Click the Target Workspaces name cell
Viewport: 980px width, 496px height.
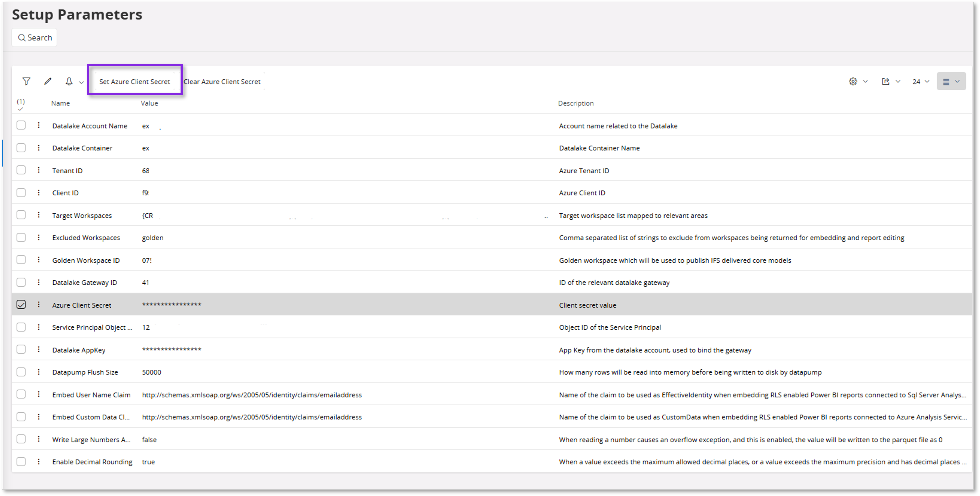click(x=82, y=215)
